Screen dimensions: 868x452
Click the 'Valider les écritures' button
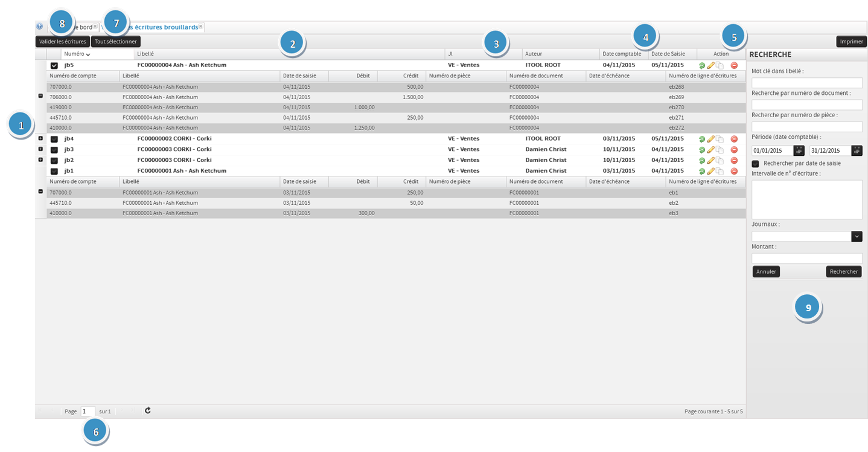[63, 42]
